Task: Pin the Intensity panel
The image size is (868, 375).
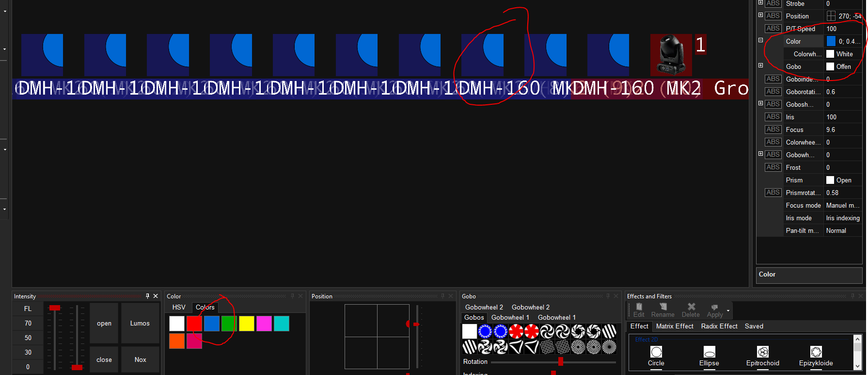Action: (148, 296)
